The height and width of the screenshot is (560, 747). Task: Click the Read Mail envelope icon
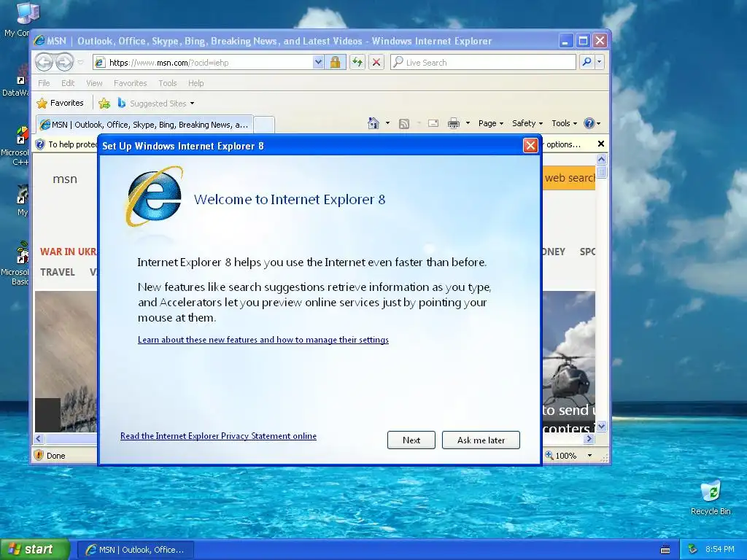[433, 123]
